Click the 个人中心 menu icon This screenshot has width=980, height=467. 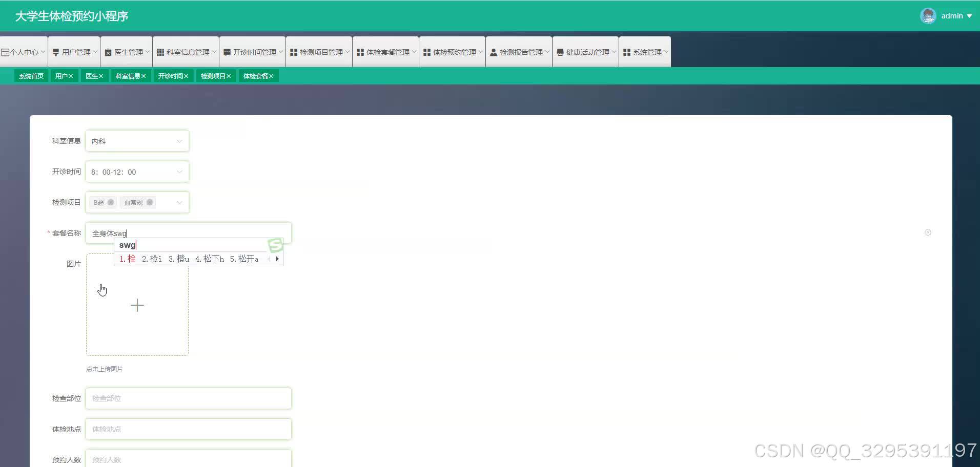point(5,52)
